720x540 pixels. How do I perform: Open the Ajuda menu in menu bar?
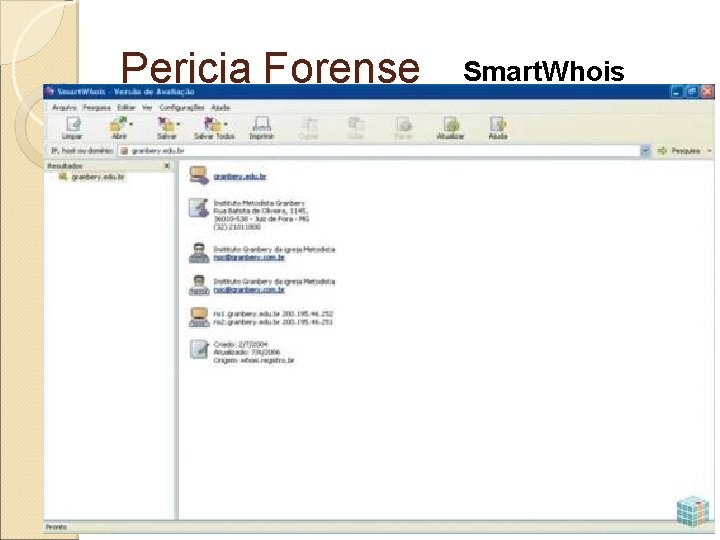(220, 107)
